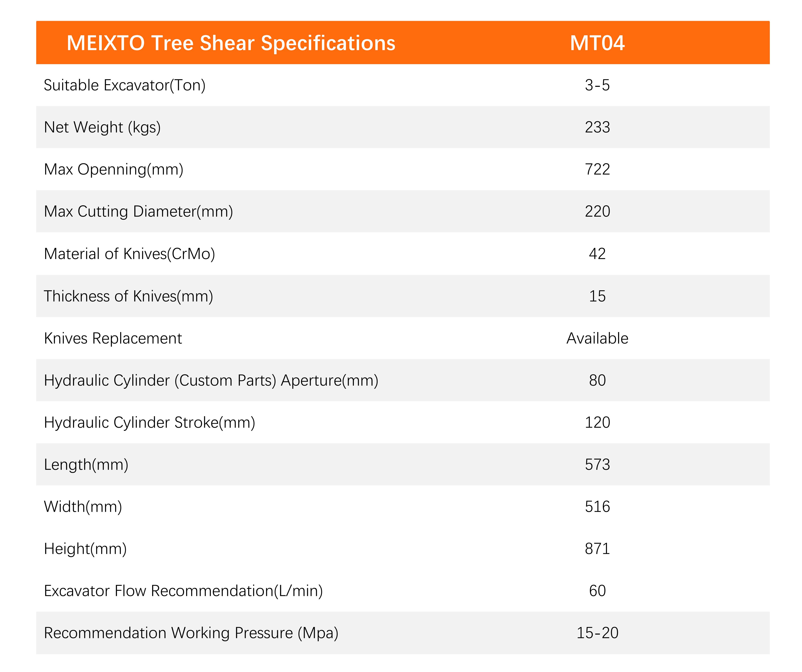Select the Material of Knives(CrMo) label

[x=129, y=254]
